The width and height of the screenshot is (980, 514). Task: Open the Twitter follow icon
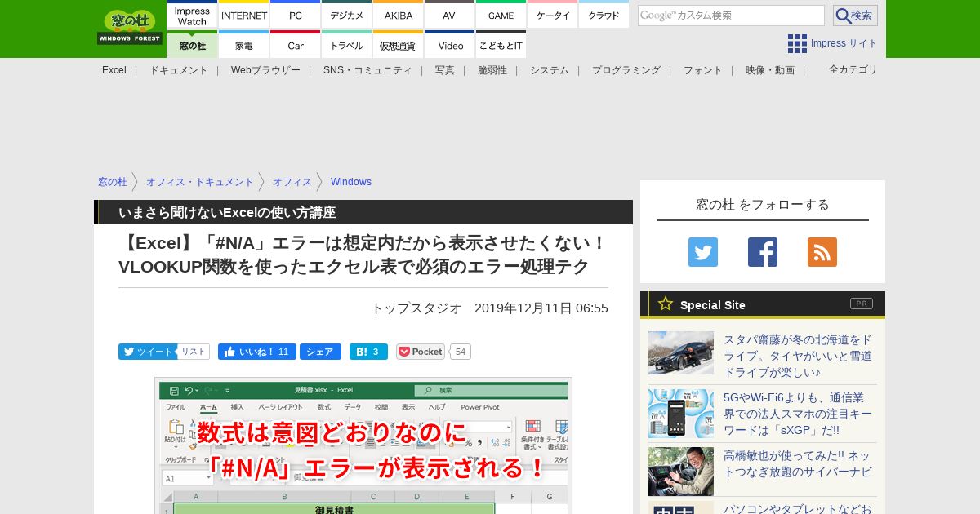pyautogui.click(x=703, y=252)
